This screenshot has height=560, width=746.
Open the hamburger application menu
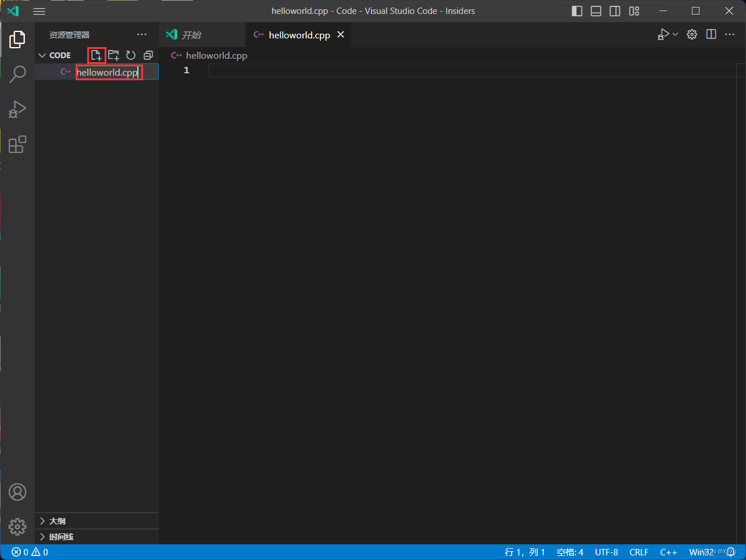(x=39, y=11)
